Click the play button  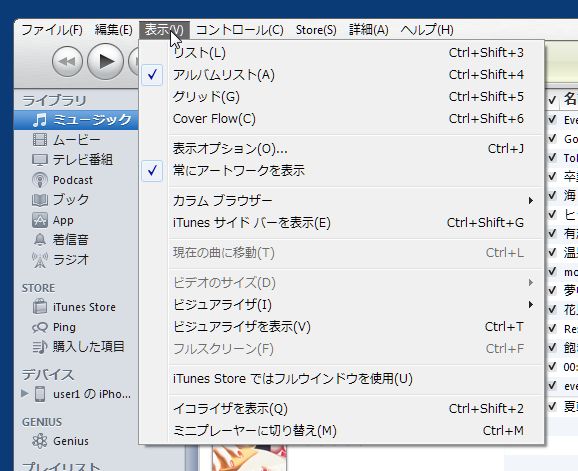tap(105, 62)
